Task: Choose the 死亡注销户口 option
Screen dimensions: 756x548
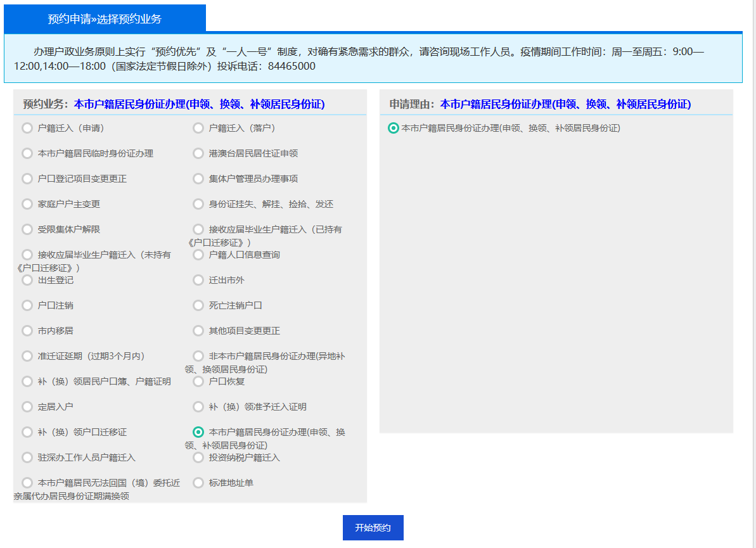Action: point(198,305)
